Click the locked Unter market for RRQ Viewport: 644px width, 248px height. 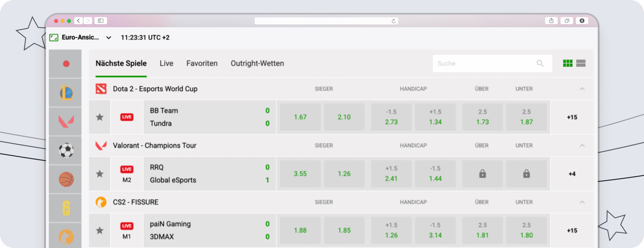coord(526,173)
